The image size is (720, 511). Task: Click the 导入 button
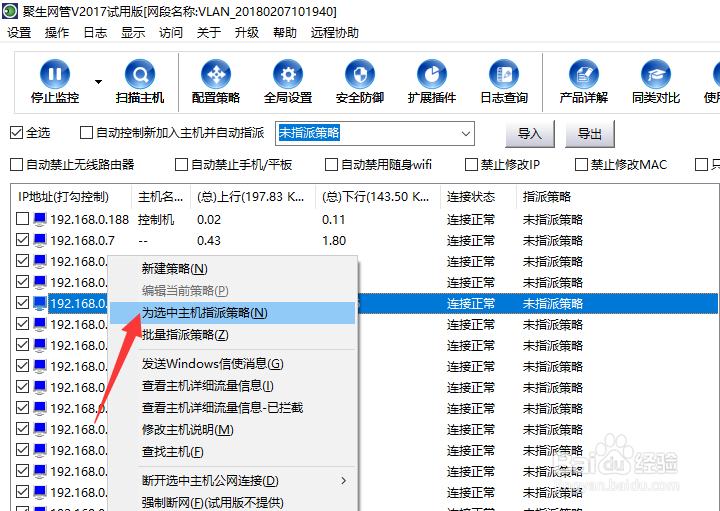coord(530,134)
